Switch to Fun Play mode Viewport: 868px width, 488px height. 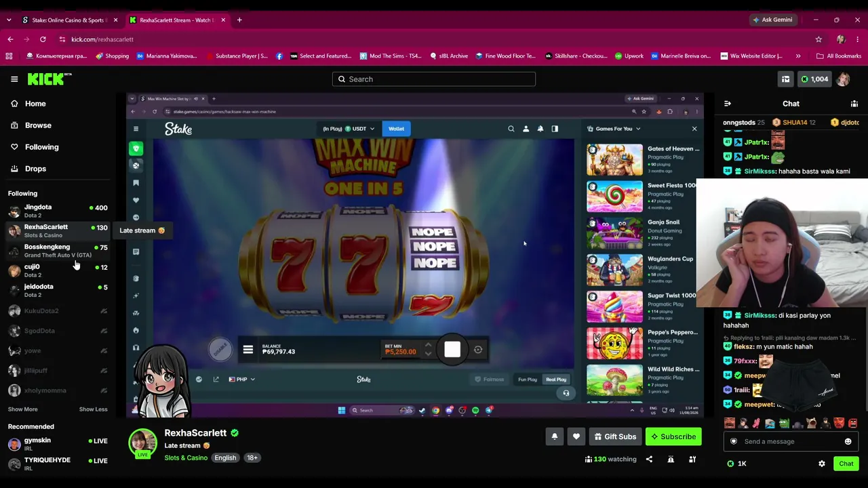(x=528, y=380)
